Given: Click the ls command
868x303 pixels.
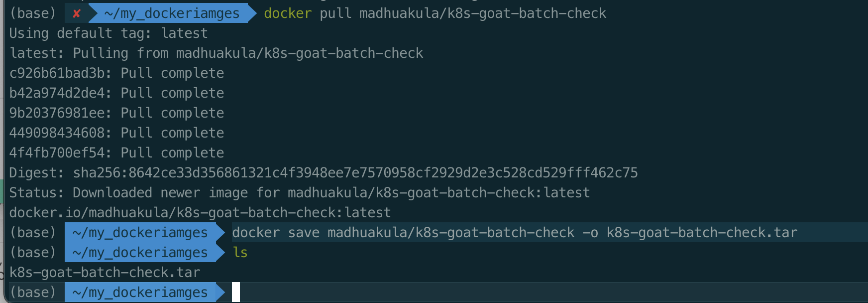Looking at the screenshot, I should point(240,253).
